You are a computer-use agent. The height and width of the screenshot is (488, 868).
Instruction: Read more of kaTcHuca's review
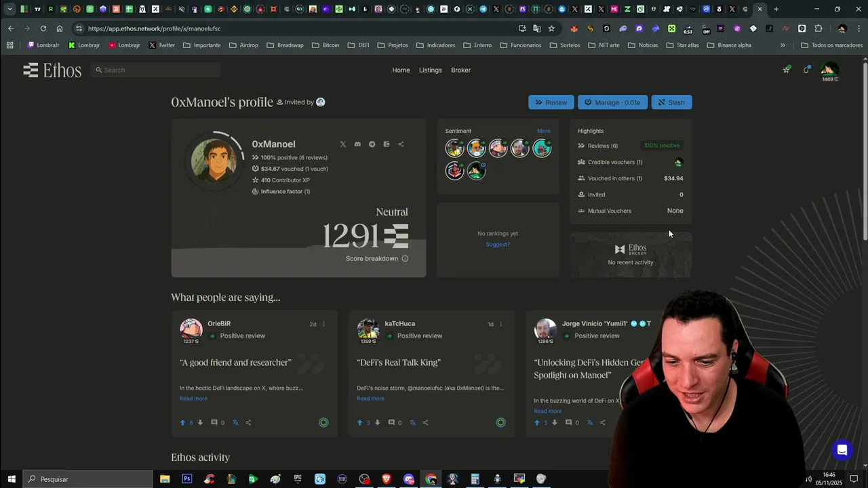point(370,399)
